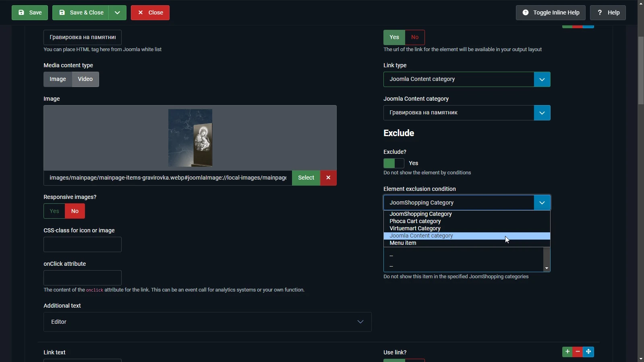Set Responsive images to Yes
Viewport: 644px width, 362px height.
(54, 211)
